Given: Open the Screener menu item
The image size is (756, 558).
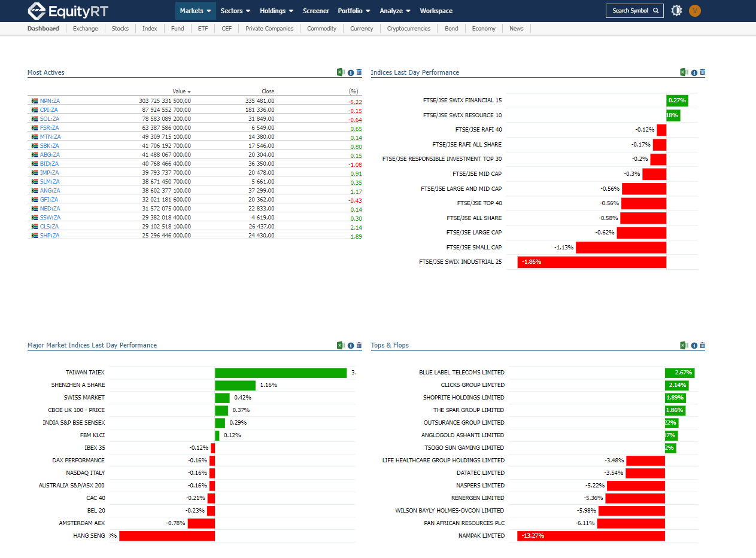Looking at the screenshot, I should tap(316, 11).
